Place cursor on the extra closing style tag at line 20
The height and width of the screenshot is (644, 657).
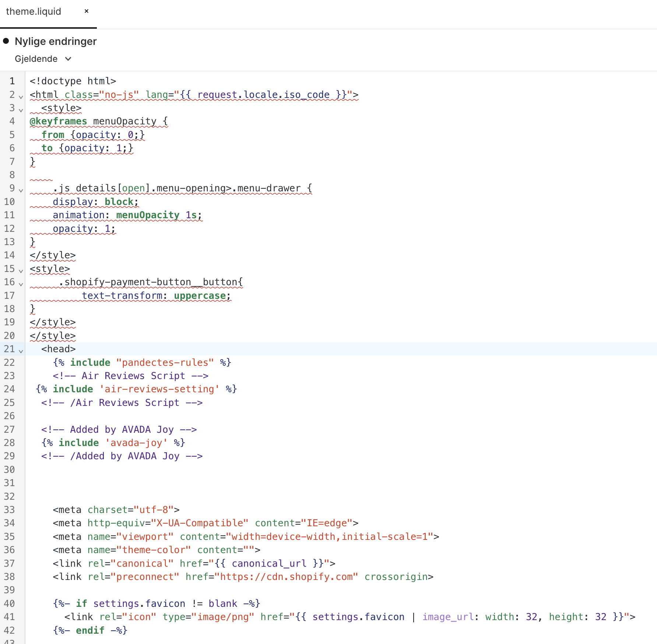[53, 336]
